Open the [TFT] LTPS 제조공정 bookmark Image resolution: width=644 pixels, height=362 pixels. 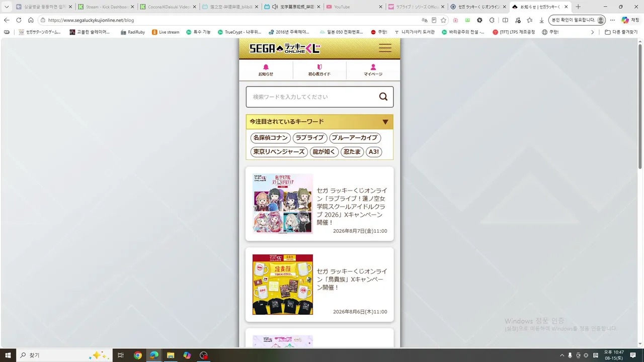pyautogui.click(x=514, y=32)
